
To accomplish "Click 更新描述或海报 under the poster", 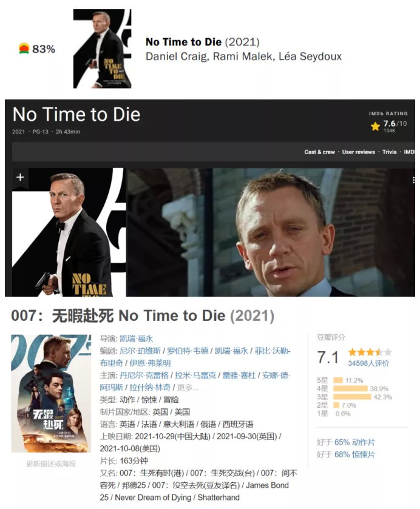I will [x=51, y=463].
